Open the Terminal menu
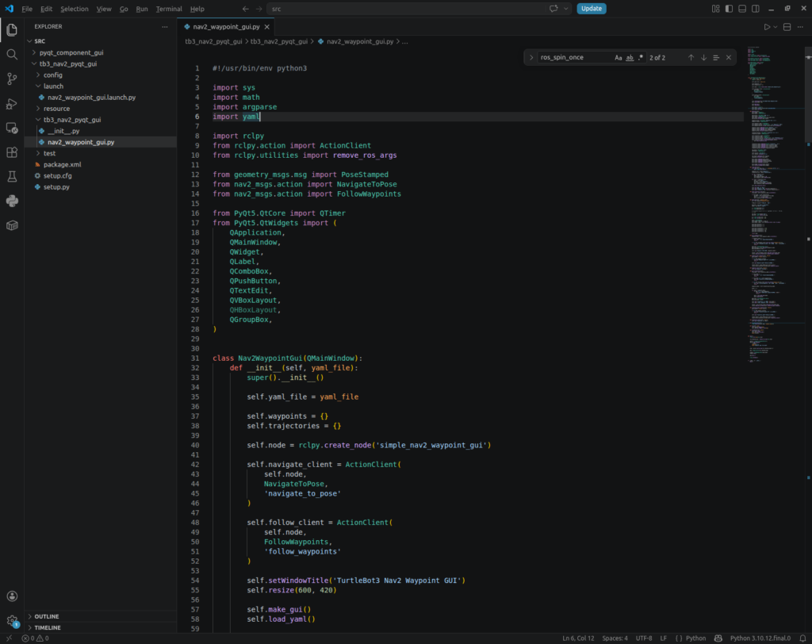The width and height of the screenshot is (812, 644). coord(169,9)
